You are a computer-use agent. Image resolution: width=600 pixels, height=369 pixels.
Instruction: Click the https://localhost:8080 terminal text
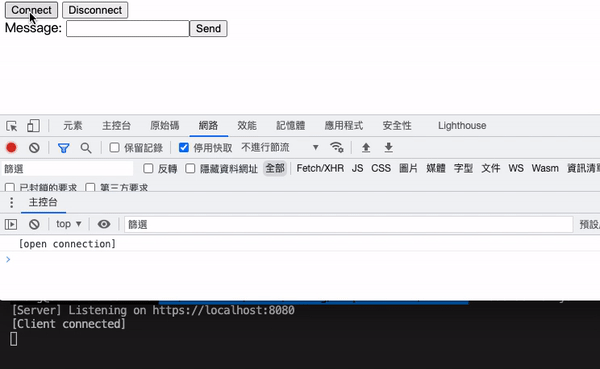tap(223, 310)
